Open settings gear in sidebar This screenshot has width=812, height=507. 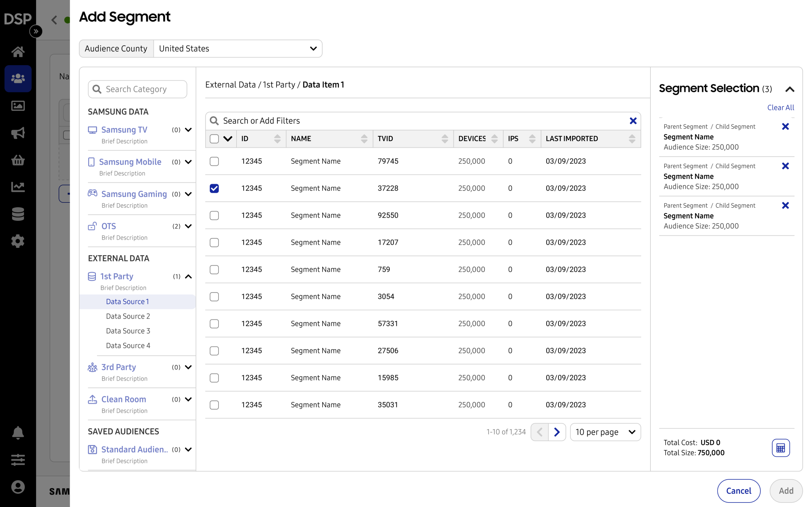pos(18,241)
